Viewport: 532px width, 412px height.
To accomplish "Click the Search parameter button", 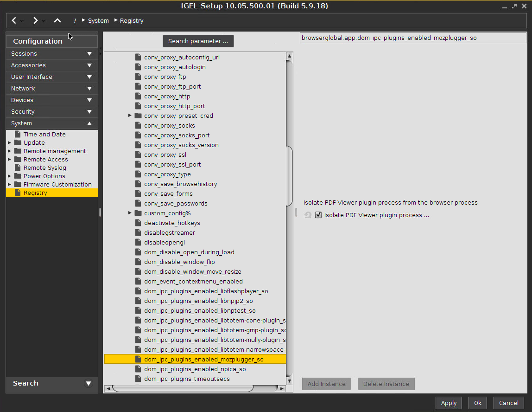I will click(198, 41).
